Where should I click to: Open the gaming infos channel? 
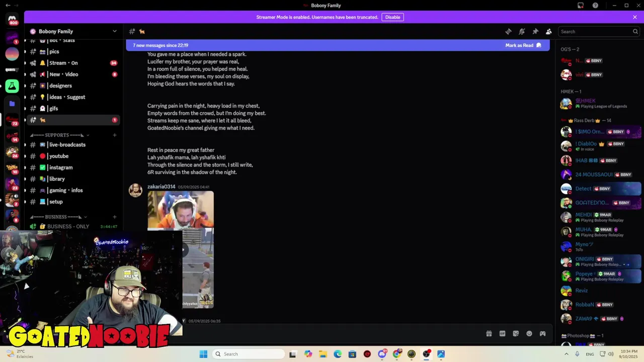tap(73, 190)
